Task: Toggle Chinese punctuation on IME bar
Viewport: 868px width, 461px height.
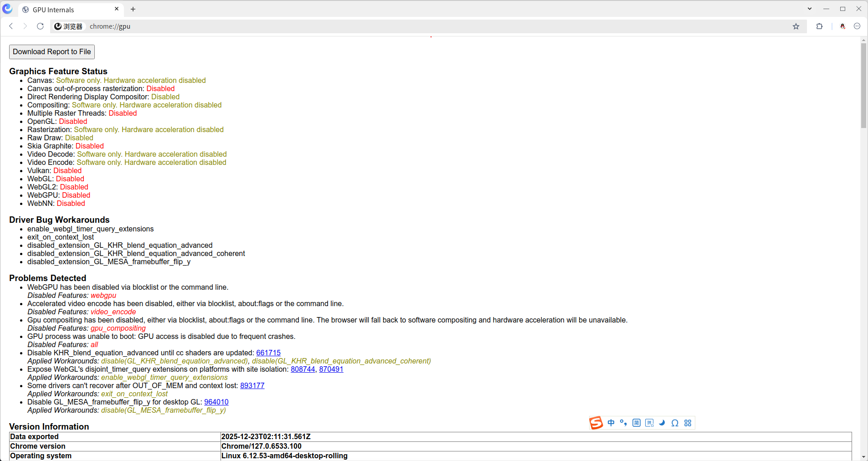Action: coord(624,423)
